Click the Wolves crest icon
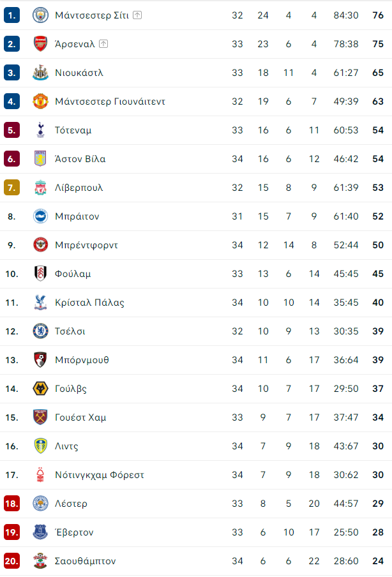Screen dimensions: 392x577 coord(40,389)
